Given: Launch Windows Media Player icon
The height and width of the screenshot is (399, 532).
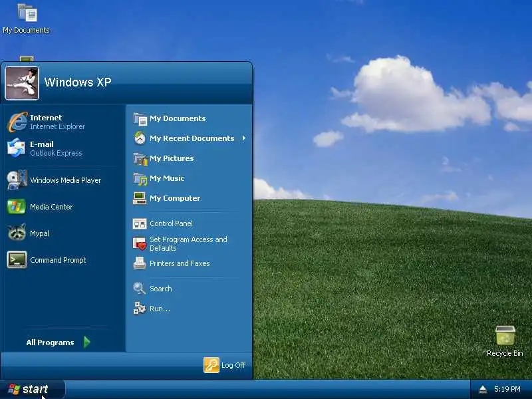Looking at the screenshot, I should click(17, 180).
